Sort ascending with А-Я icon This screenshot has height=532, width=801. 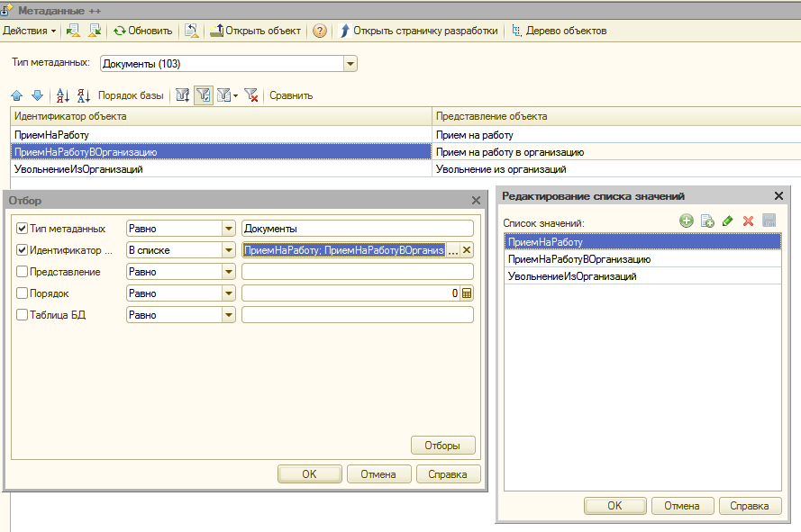tap(63, 95)
